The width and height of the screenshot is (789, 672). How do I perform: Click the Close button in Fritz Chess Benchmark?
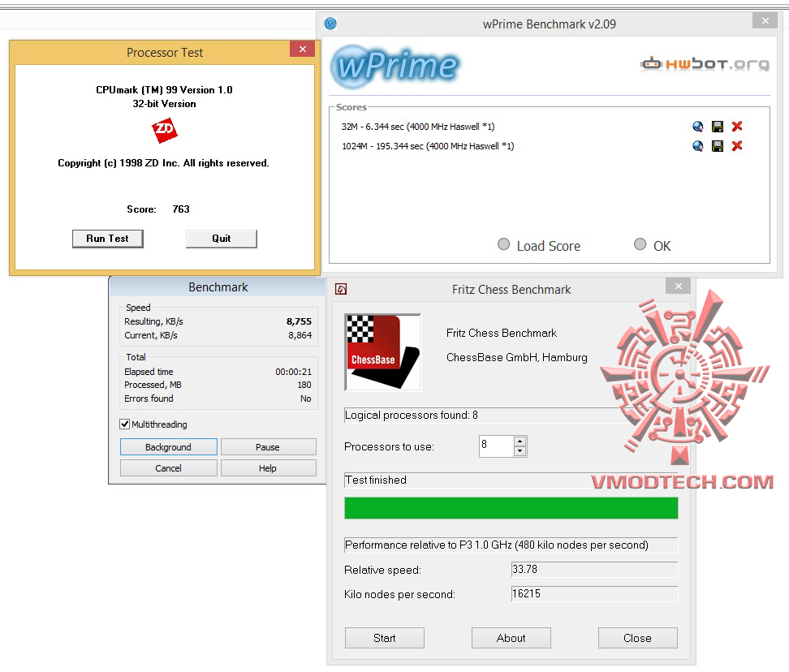[x=637, y=638]
